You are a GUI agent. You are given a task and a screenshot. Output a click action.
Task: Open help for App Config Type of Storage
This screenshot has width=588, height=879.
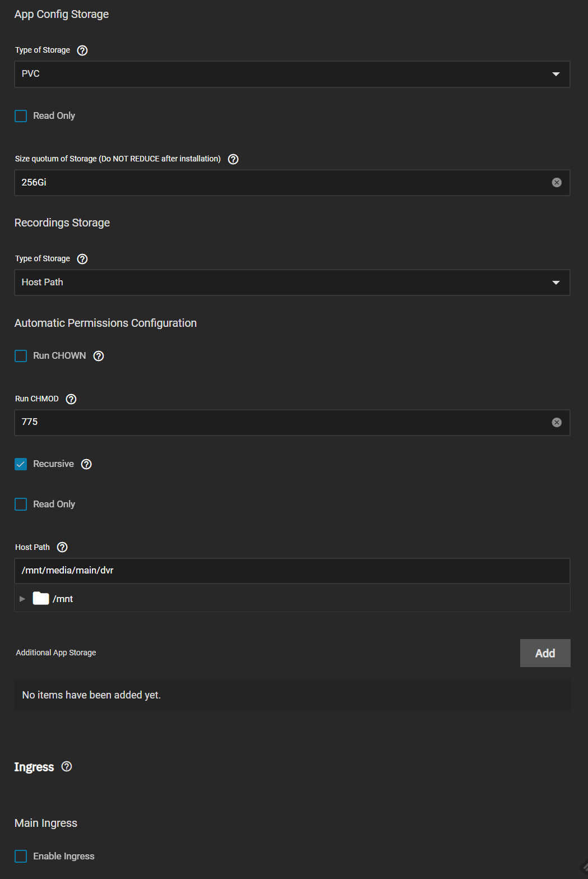(82, 50)
